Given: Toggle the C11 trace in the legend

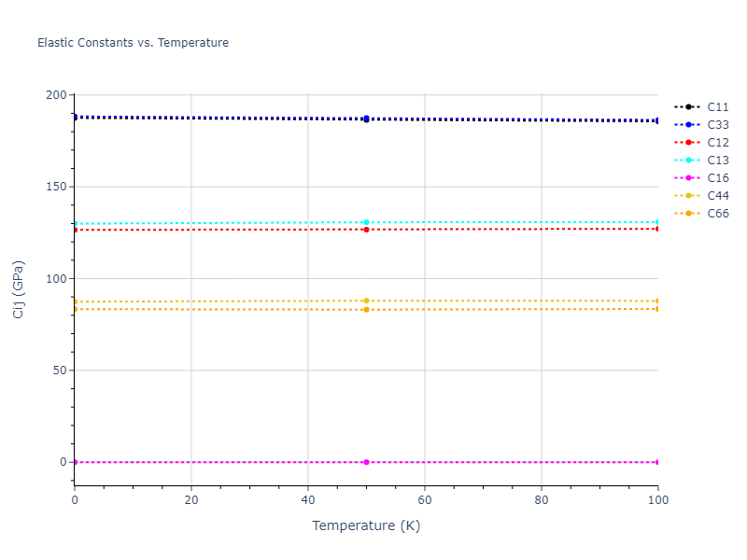Looking at the screenshot, I should 717,107.
